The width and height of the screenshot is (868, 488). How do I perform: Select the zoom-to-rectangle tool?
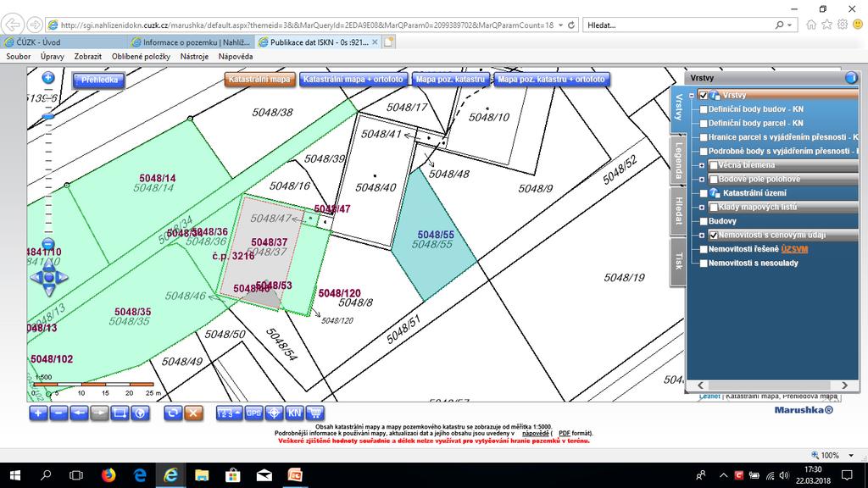pyautogui.click(x=120, y=413)
